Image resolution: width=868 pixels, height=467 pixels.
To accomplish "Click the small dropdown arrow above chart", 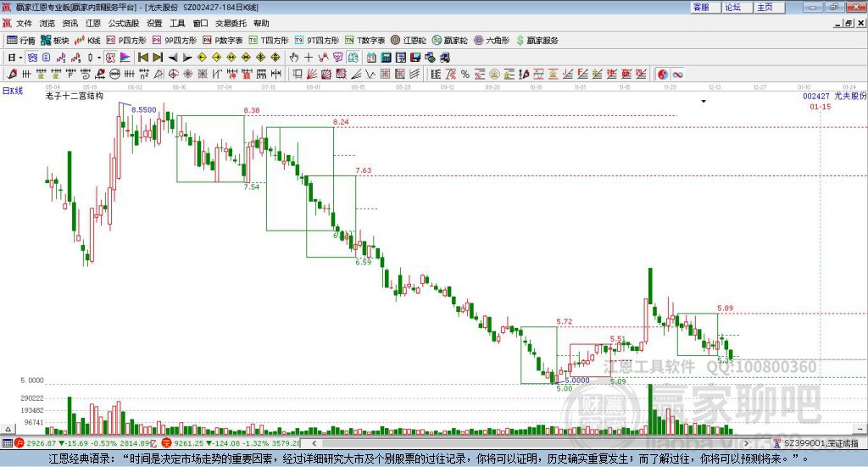I will 704,101.
